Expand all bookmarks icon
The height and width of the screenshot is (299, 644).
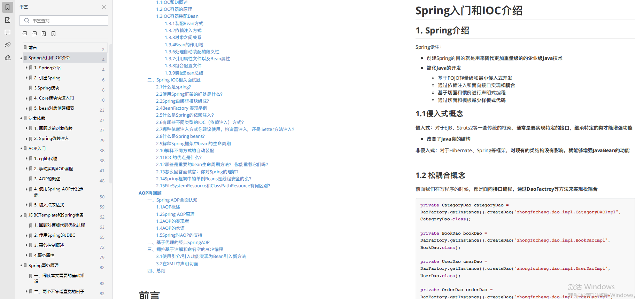(x=24, y=34)
